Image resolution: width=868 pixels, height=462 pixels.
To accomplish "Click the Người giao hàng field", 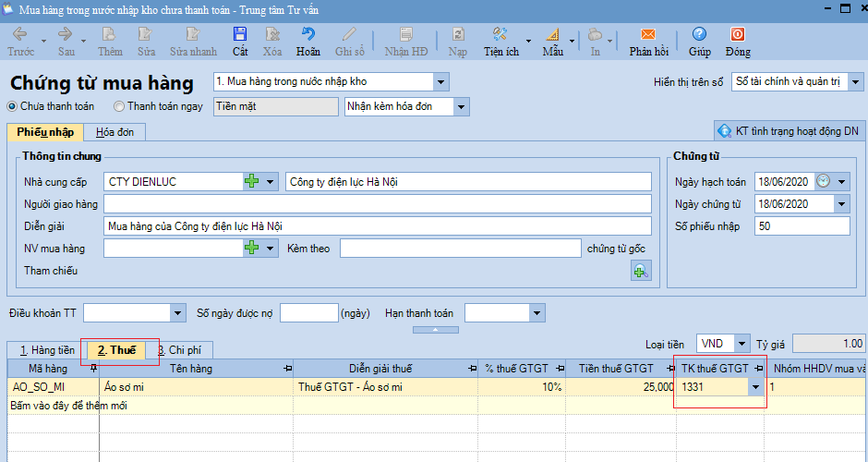I will 378,204.
